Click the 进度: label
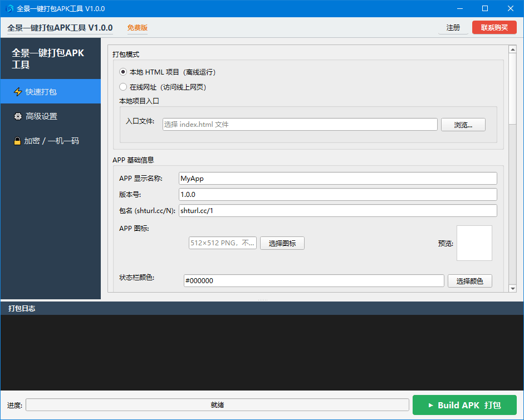This screenshot has height=420, width=524. (14, 406)
